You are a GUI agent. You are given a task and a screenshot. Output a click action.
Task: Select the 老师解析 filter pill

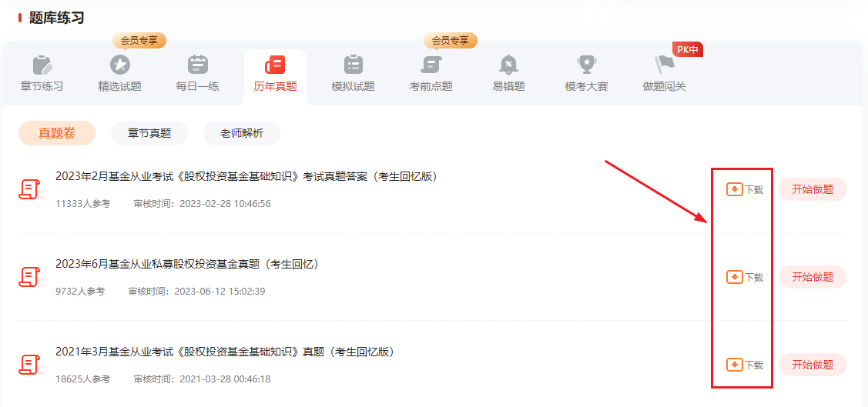click(242, 133)
